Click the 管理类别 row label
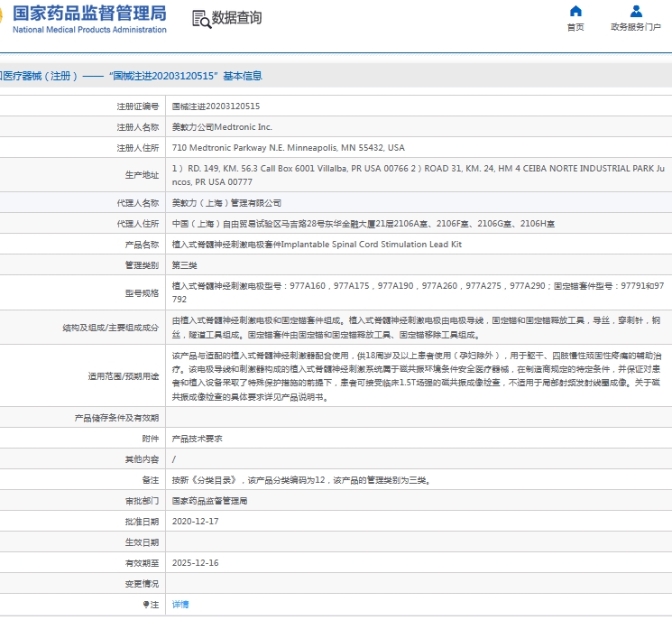The width and height of the screenshot is (672, 620). 143,265
